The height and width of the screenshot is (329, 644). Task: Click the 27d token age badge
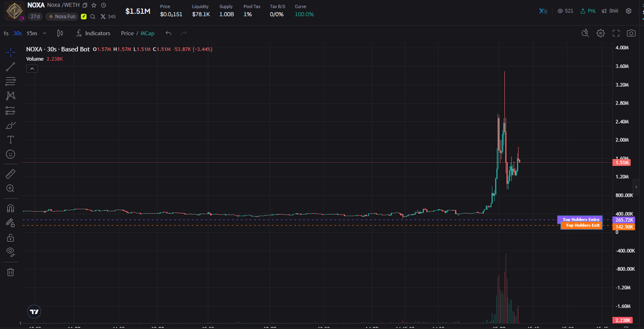[35, 17]
